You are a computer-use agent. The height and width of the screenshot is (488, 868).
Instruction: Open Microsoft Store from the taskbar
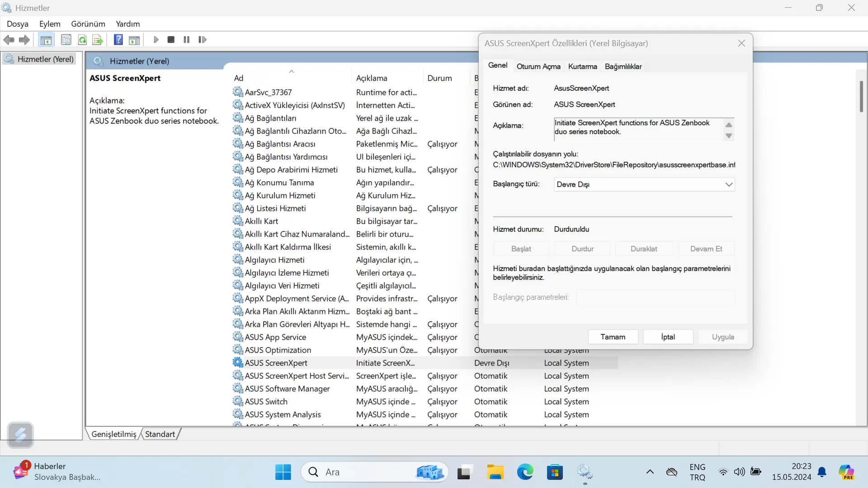click(555, 472)
